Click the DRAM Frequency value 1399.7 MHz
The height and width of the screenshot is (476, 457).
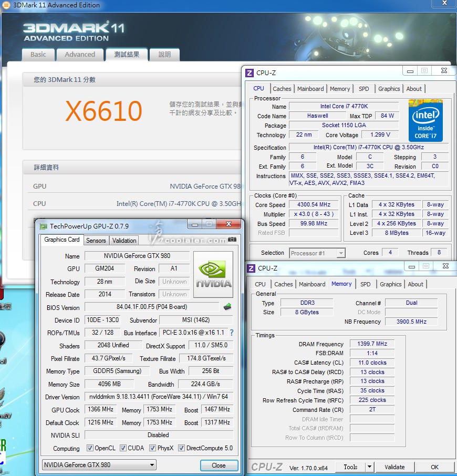[x=372, y=344]
